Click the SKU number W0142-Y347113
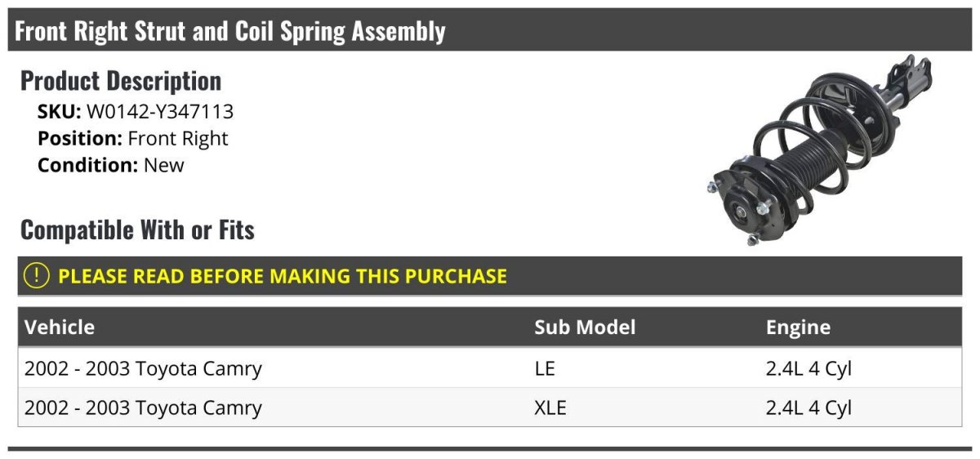This screenshot has width=980, height=459. [x=160, y=111]
